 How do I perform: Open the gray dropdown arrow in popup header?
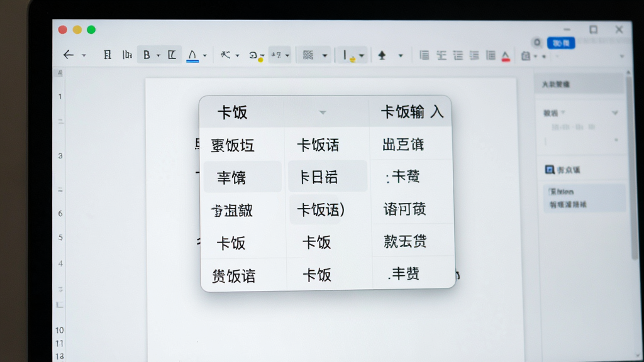tap(323, 112)
